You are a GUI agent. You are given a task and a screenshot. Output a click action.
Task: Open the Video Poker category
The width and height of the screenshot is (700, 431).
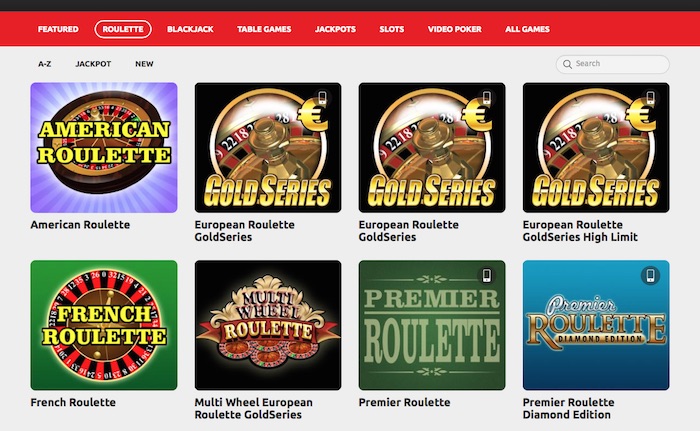pos(454,29)
